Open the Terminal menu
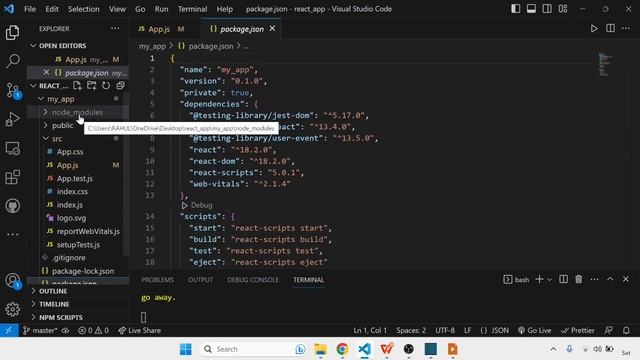Image resolution: width=640 pixels, height=360 pixels. tap(192, 9)
